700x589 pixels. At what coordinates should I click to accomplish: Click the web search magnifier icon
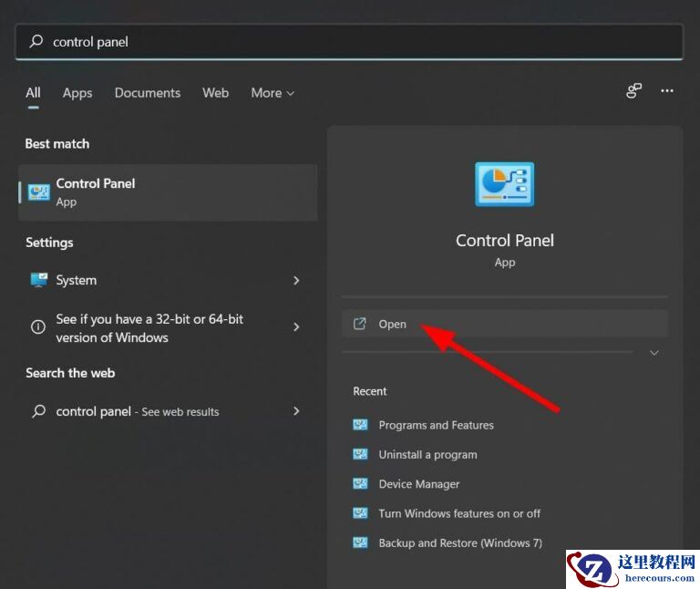click(39, 411)
